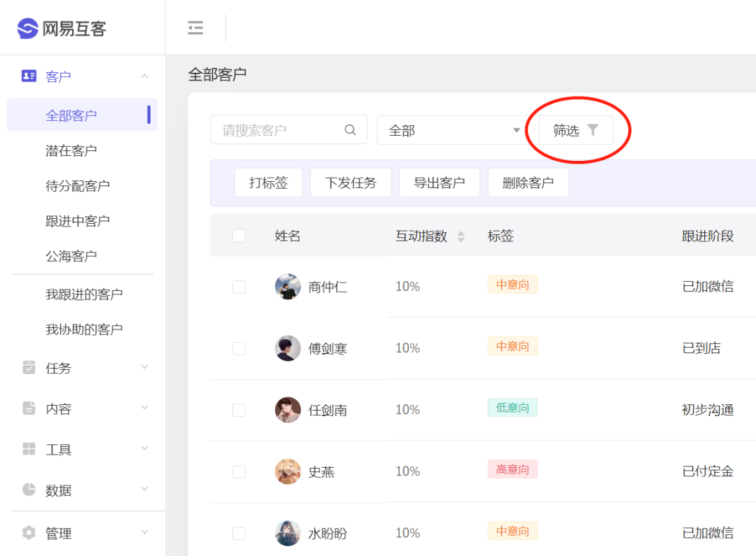
Task: Click the 网易互客 logo icon
Action: [27, 29]
